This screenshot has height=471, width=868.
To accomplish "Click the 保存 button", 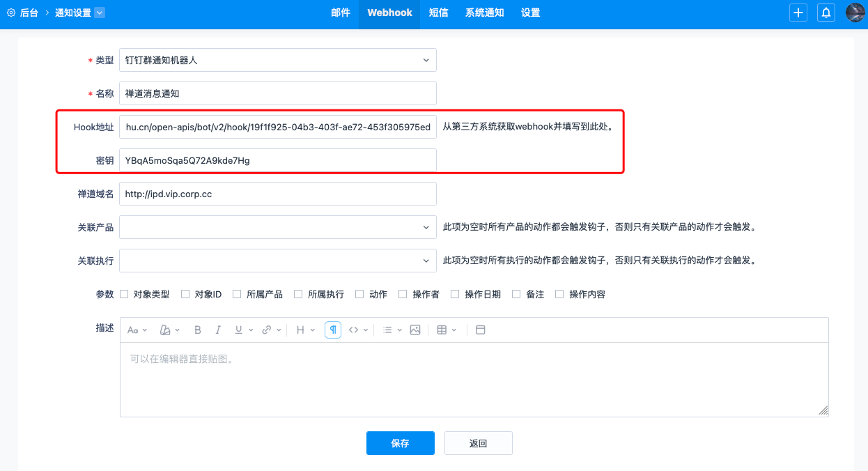I will coord(401,443).
